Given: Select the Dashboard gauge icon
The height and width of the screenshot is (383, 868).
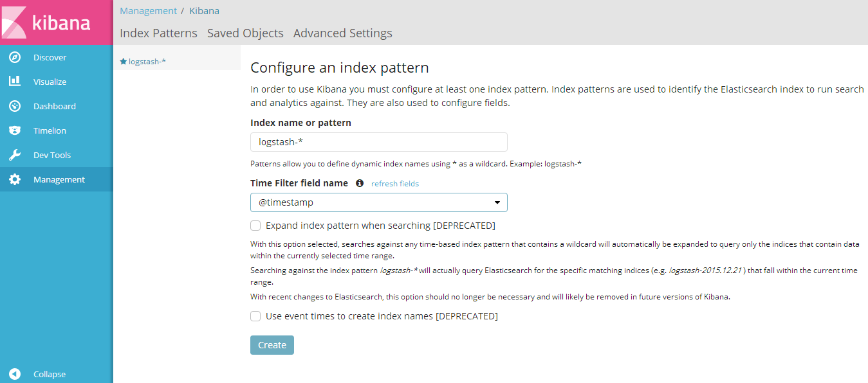Looking at the screenshot, I should coord(15,106).
